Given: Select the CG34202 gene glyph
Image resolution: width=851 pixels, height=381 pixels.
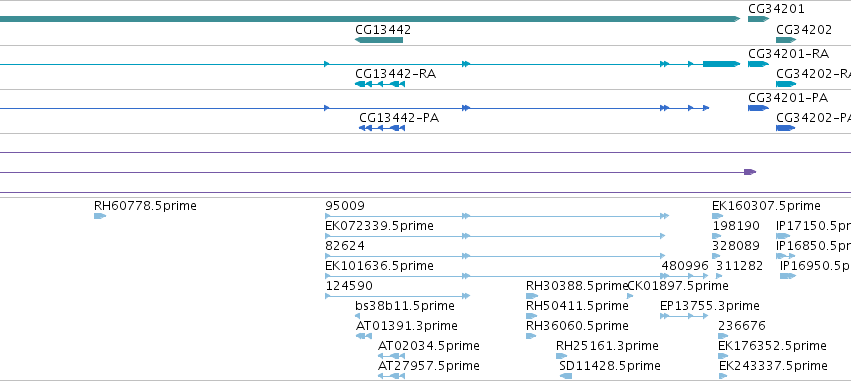Looking at the screenshot, I should (x=786, y=40).
